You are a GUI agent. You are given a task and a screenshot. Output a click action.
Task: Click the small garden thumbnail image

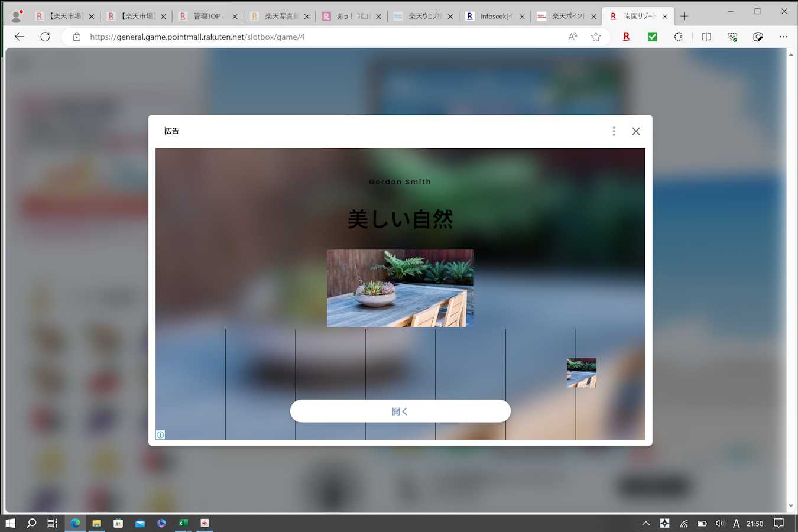coord(582,372)
